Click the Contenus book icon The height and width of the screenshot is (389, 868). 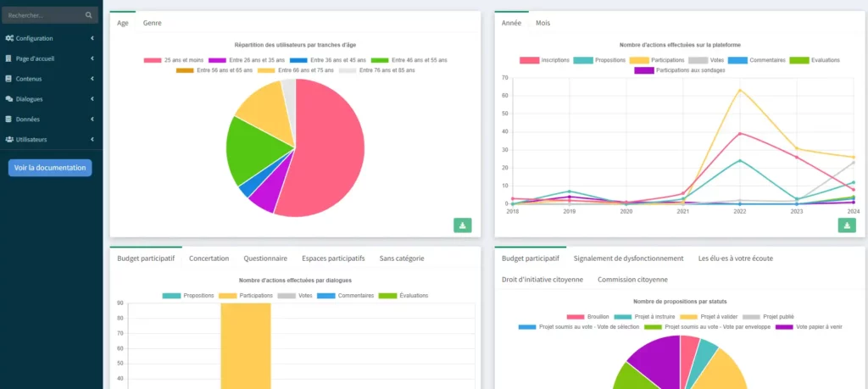click(x=8, y=79)
